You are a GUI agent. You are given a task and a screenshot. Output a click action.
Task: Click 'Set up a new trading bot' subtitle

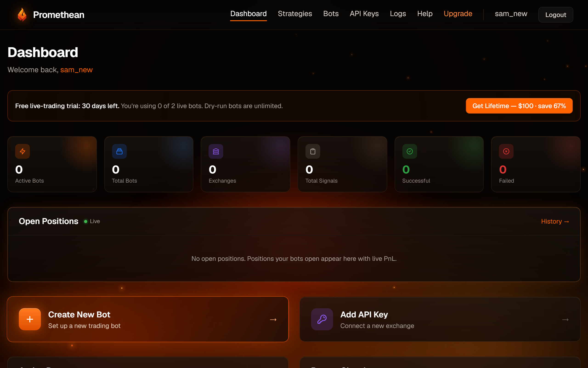(84, 326)
